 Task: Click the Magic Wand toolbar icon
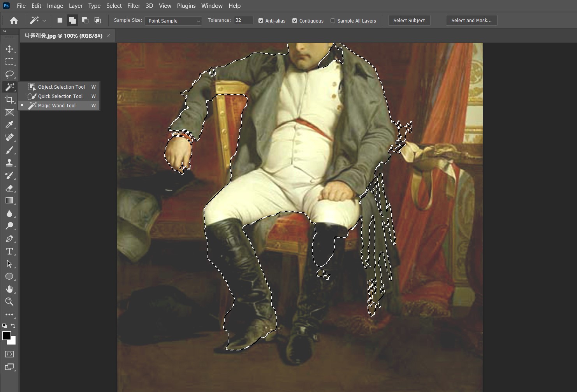point(9,87)
